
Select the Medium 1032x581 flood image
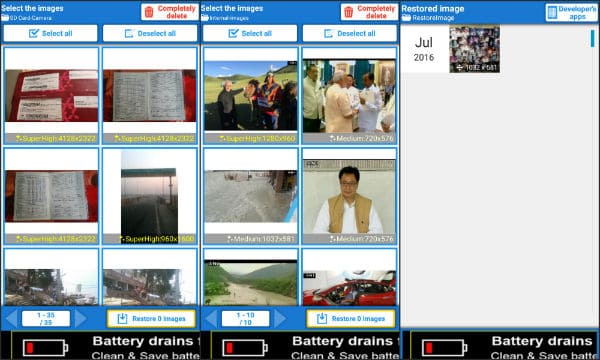(x=251, y=196)
